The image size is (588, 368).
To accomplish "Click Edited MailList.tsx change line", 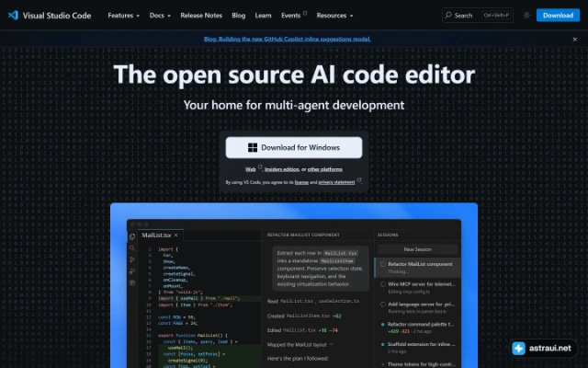I will (302, 330).
